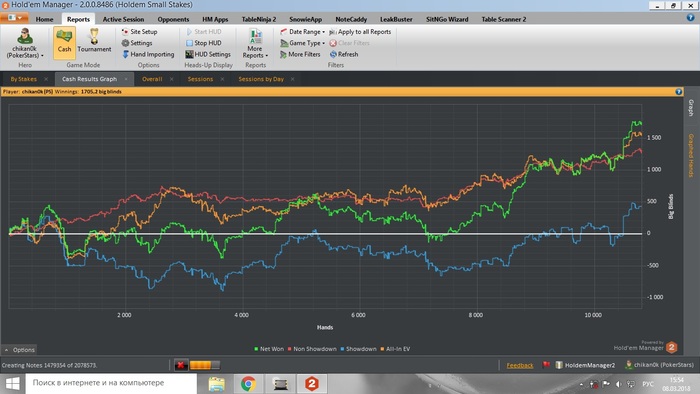Click chikan0k (PokerStars) in status bar
This screenshot has height=394, width=700.
point(660,365)
